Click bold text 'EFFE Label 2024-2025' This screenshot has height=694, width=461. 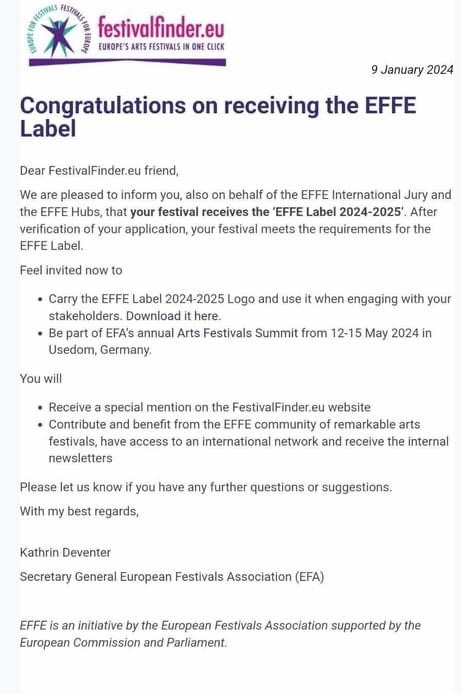point(338,212)
